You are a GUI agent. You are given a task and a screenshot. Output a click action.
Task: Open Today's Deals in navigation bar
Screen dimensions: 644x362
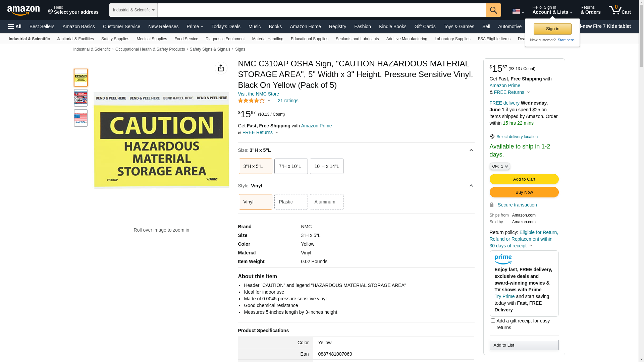[x=226, y=26]
